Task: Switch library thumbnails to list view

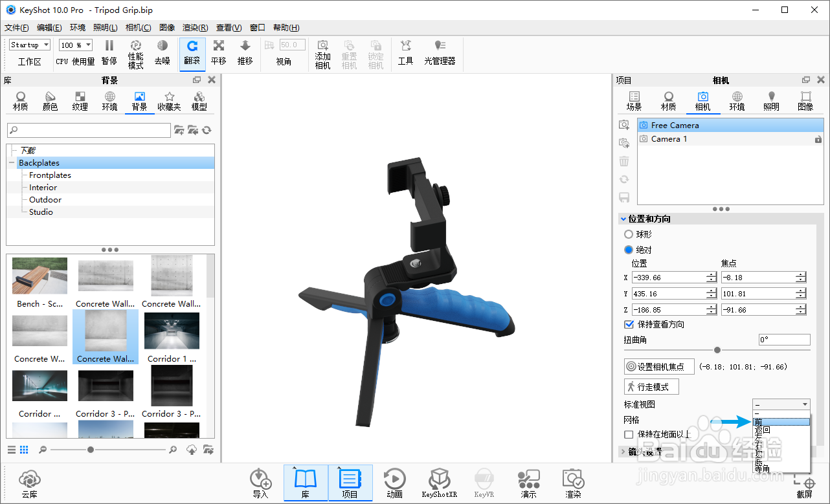Action: [x=12, y=450]
